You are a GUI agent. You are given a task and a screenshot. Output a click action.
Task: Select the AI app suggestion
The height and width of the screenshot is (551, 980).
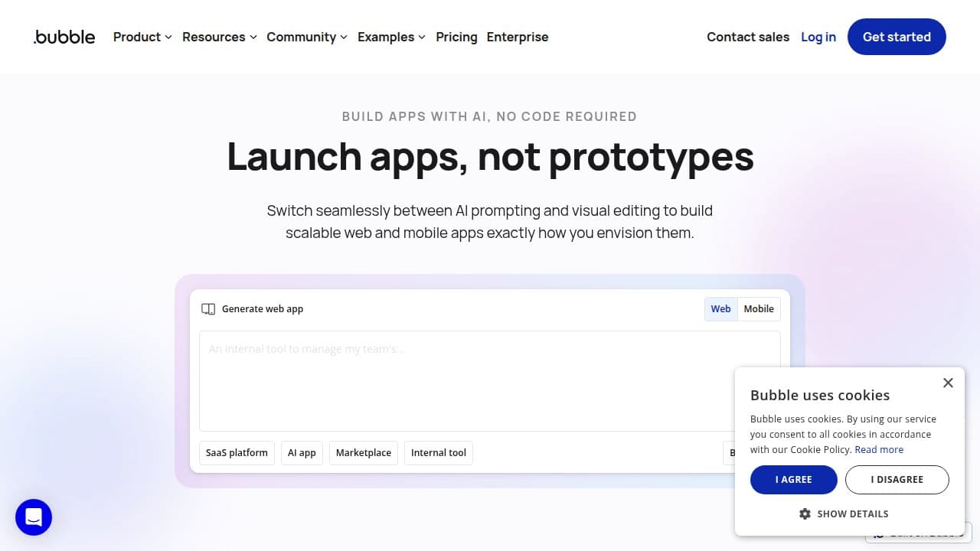302,453
